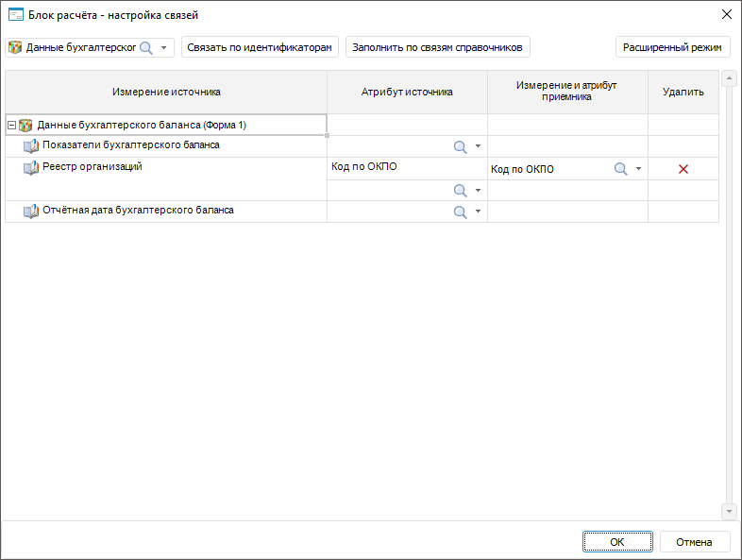Viewport: 742px width, 560px height.
Task: Click the cube icon of Данные бухгалтерского баланса (Форма 1)
Action: coord(25,125)
